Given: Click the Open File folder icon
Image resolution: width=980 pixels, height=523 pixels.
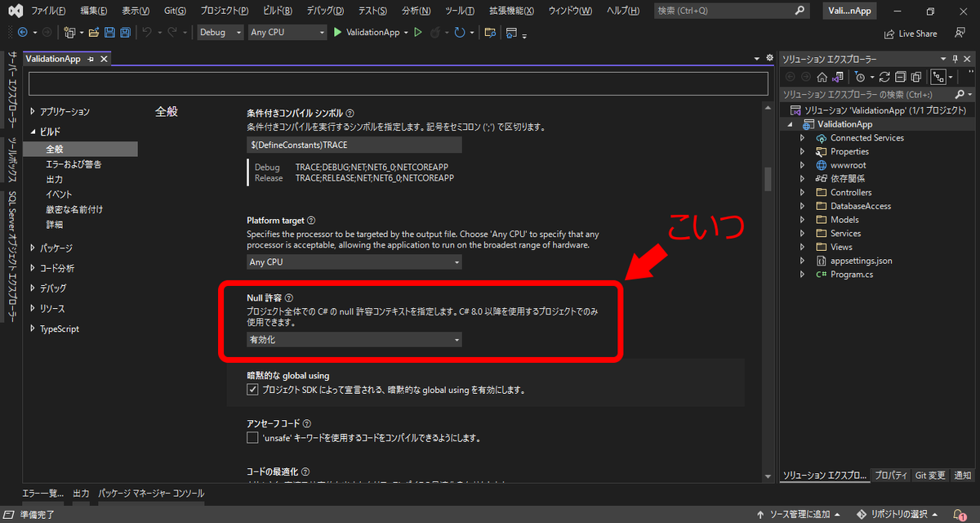Looking at the screenshot, I should click(x=94, y=33).
